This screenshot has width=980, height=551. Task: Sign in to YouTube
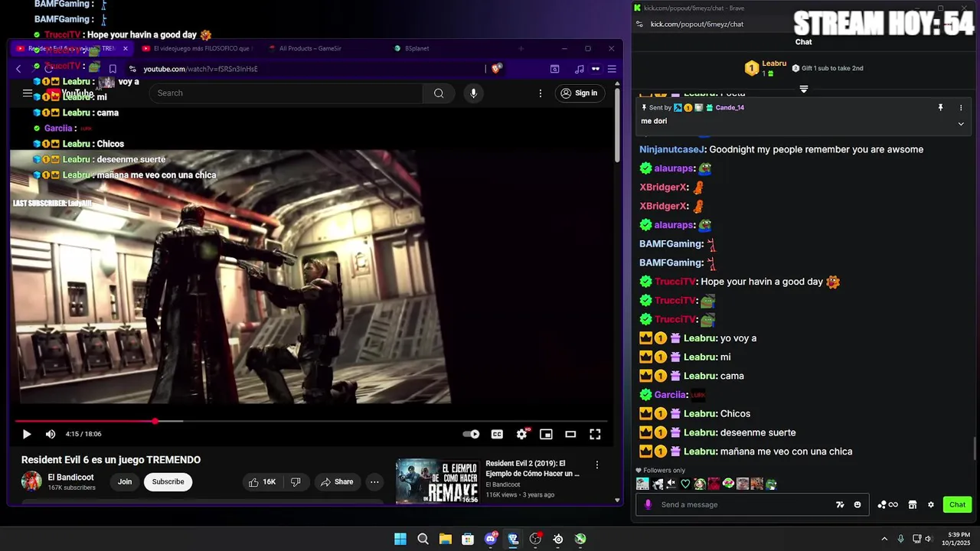tap(579, 93)
